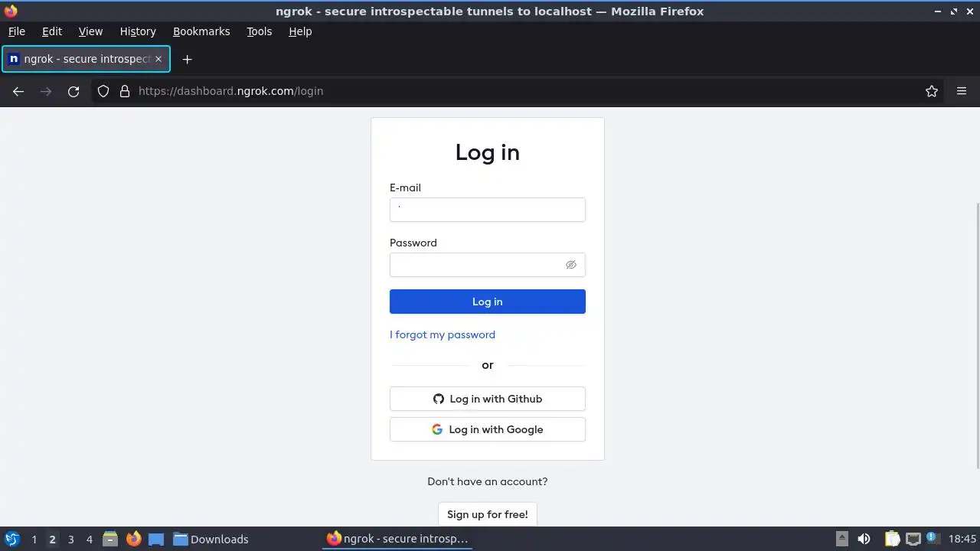Open a new tab with plus button
Image resolution: width=980 pixels, height=551 pixels.
click(187, 59)
